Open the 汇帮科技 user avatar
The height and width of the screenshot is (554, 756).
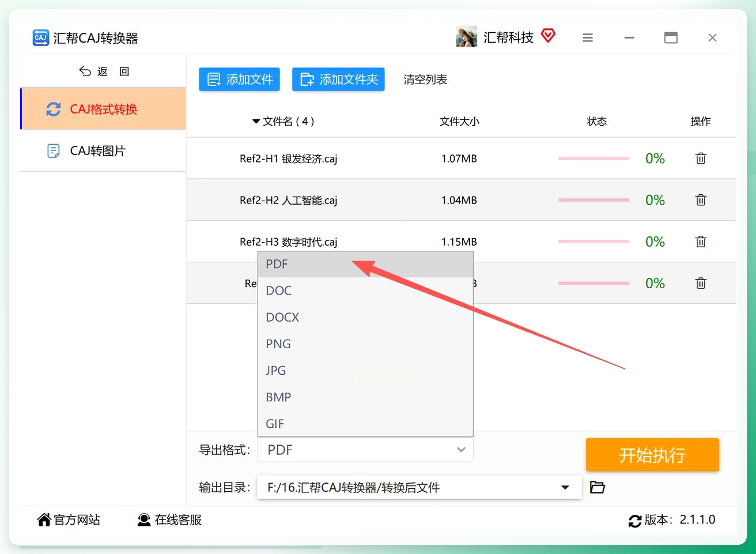[466, 37]
